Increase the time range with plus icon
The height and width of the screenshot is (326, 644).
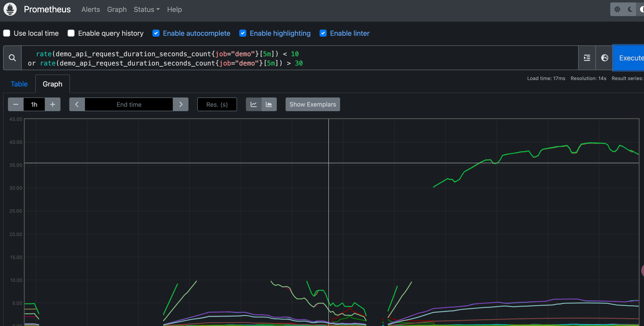(x=53, y=104)
